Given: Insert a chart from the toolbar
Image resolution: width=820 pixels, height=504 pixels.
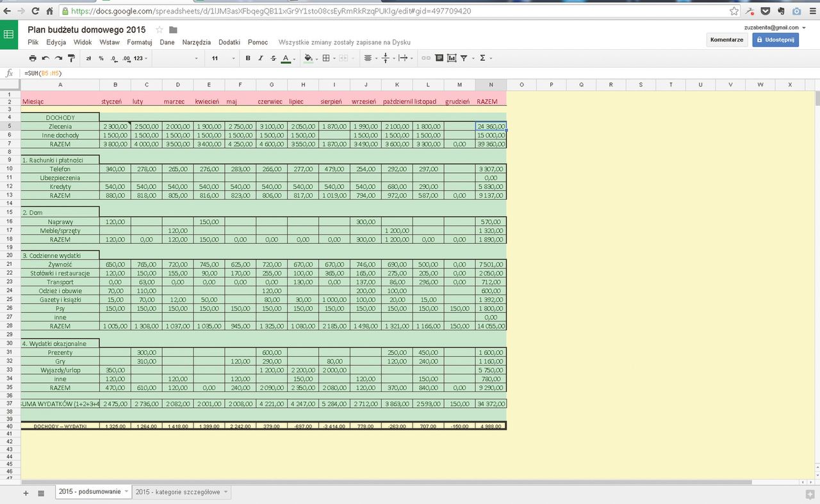Looking at the screenshot, I should point(452,58).
